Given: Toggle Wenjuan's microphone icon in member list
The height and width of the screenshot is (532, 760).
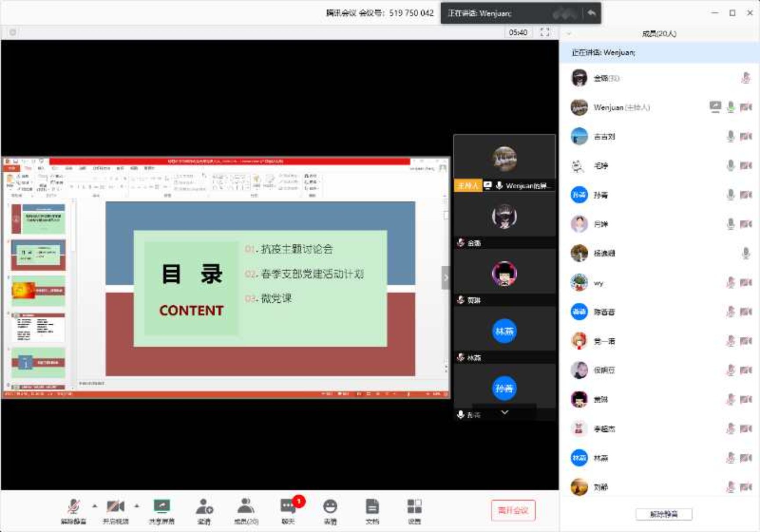Looking at the screenshot, I should click(x=730, y=107).
